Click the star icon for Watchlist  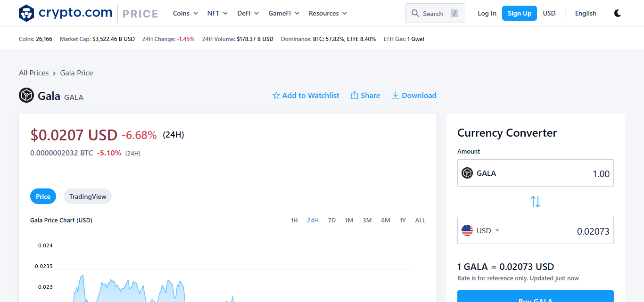[x=276, y=96]
